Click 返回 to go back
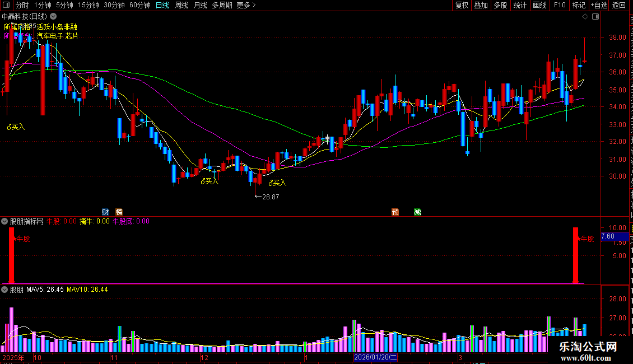The width and height of the screenshot is (633, 364). coord(618,5)
